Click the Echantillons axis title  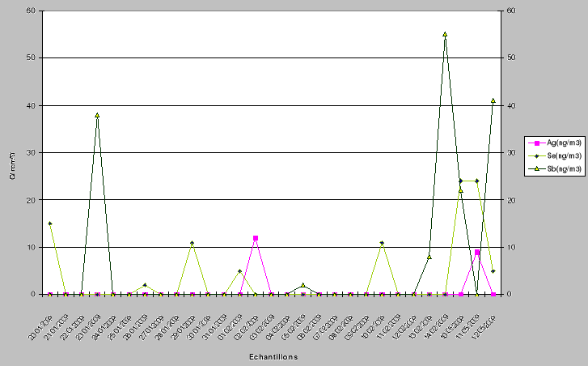click(273, 356)
